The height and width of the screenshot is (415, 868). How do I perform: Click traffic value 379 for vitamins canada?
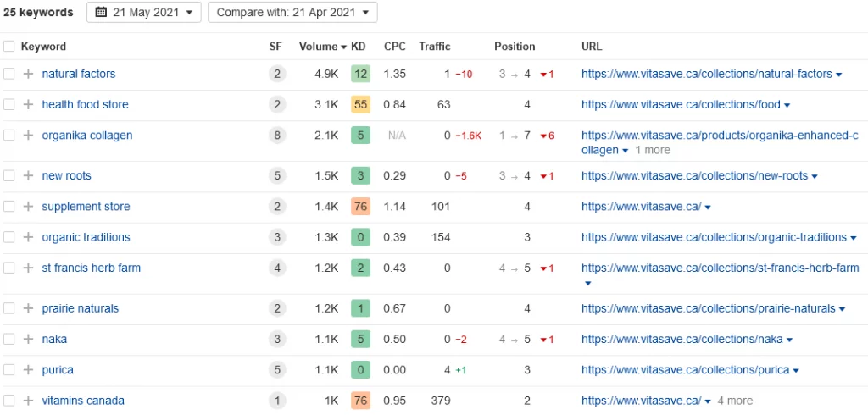click(x=441, y=401)
